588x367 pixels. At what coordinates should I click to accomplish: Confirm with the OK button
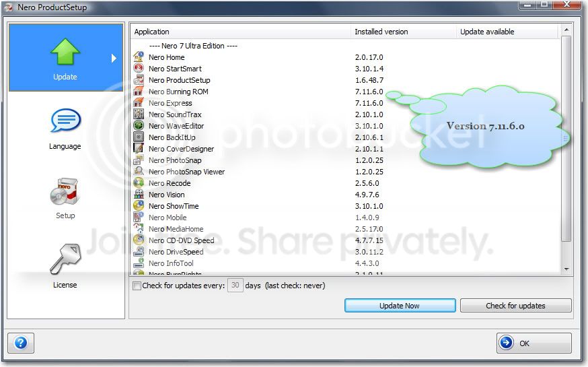point(534,343)
